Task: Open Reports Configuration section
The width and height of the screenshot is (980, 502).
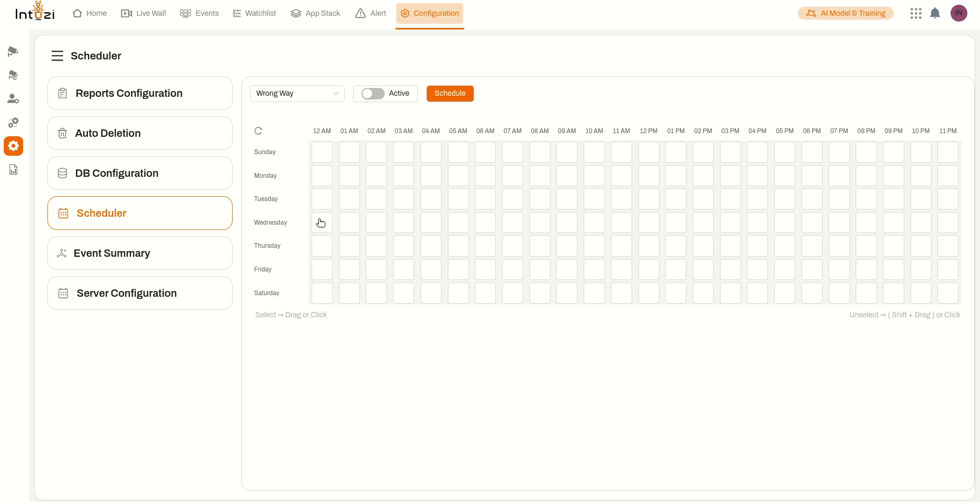Action: pos(140,93)
